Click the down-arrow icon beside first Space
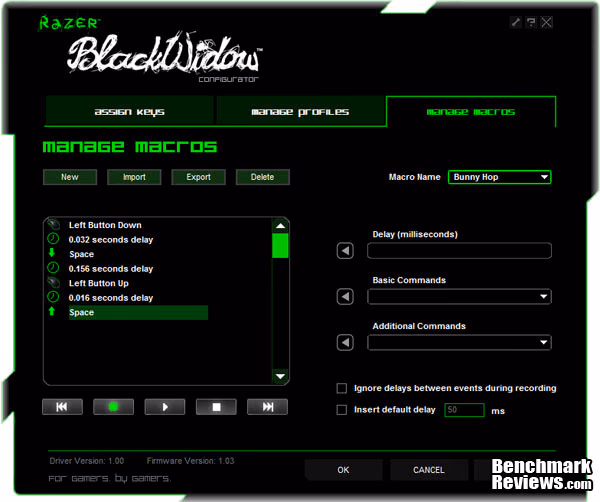 (x=52, y=253)
